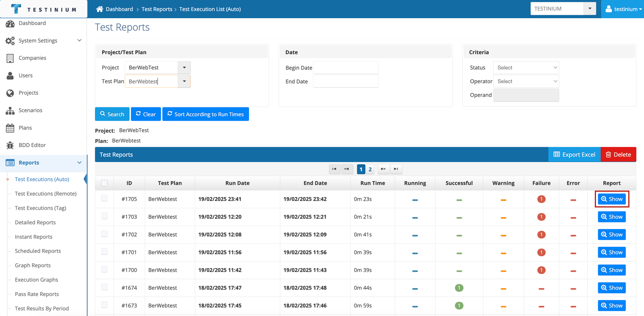Click the Plans calendar icon

(x=10, y=128)
